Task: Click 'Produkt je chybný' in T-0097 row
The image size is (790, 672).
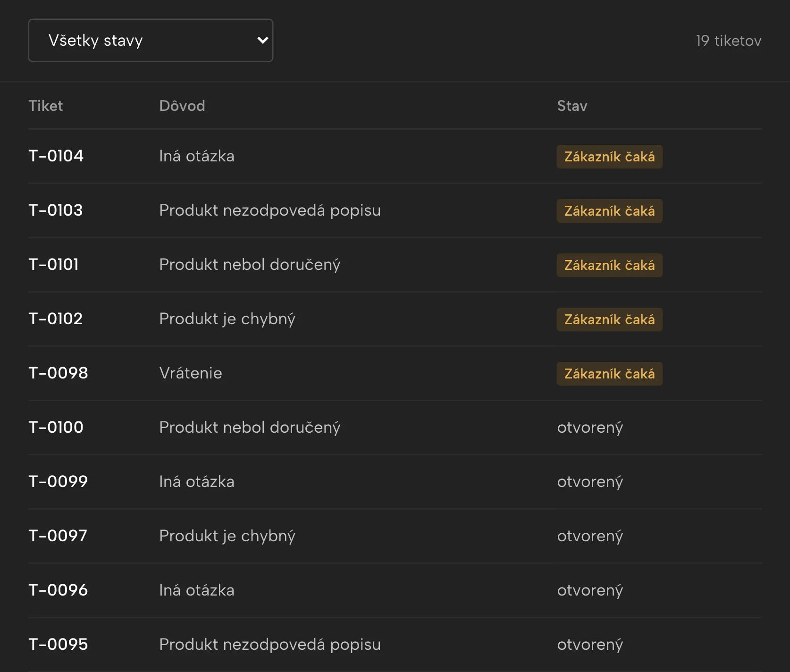Action: pyautogui.click(x=227, y=536)
